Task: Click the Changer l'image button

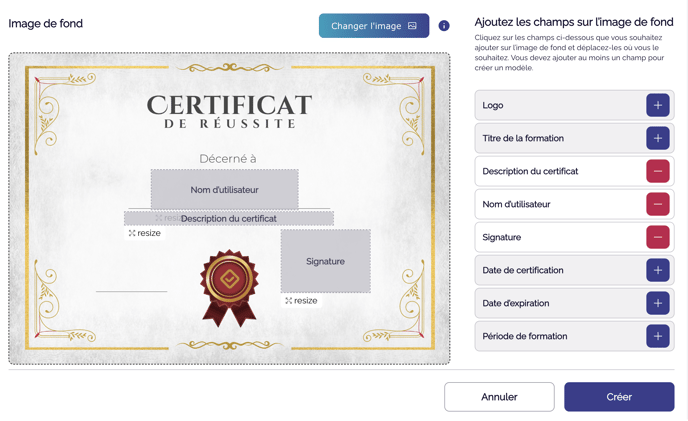Action: tap(373, 26)
